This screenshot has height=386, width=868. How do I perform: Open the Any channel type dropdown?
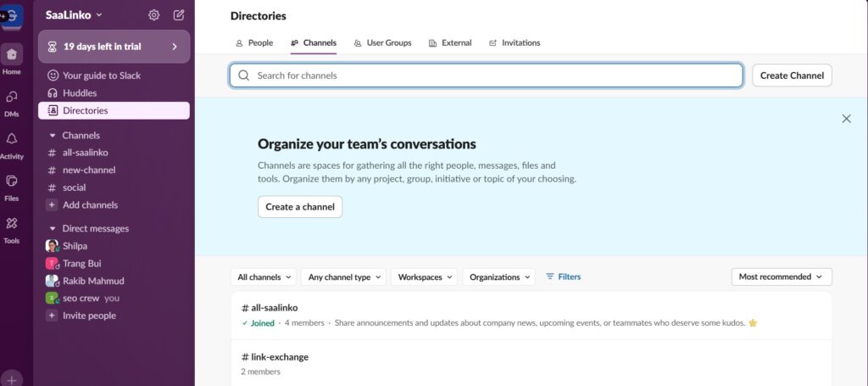click(343, 277)
